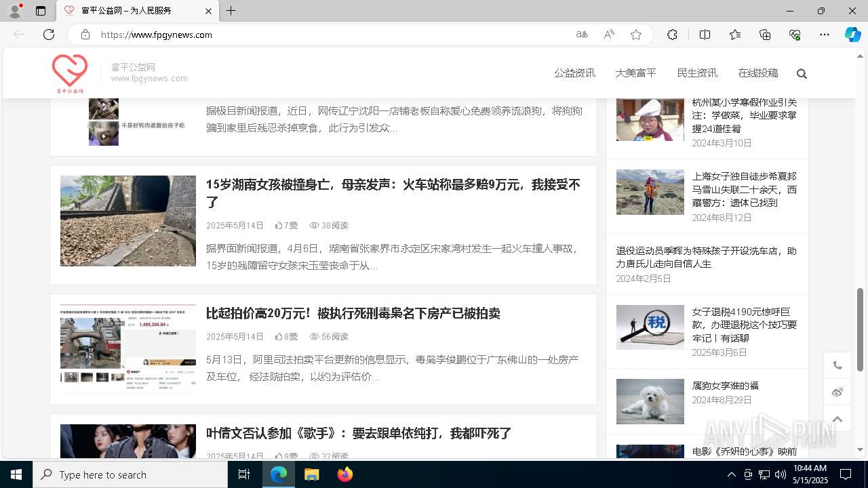The image size is (868, 488).
Task: Open the white puppy sidebar thumbnail
Action: click(650, 401)
